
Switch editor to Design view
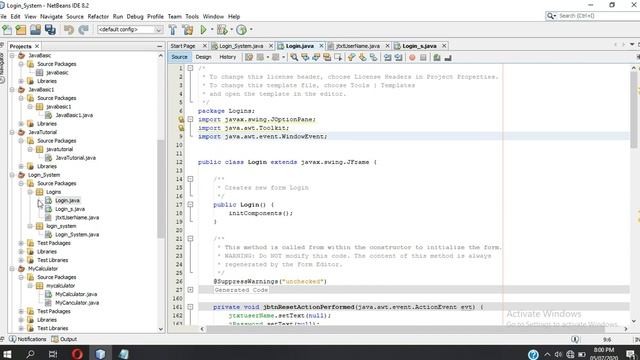tap(203, 57)
